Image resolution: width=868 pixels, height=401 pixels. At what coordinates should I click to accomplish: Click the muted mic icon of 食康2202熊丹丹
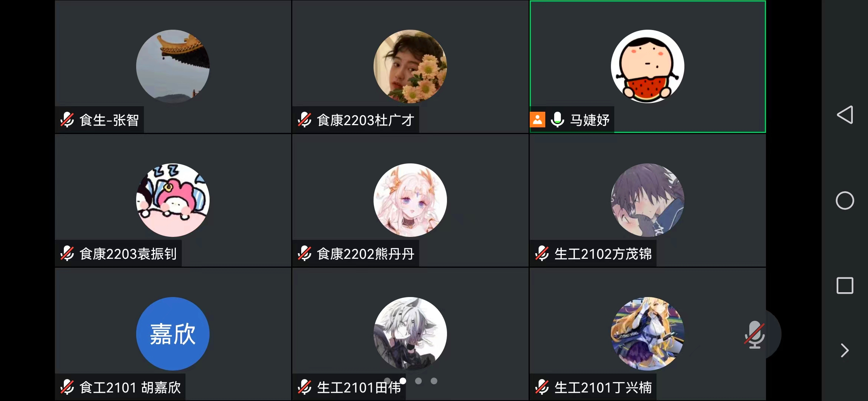pyautogui.click(x=305, y=253)
